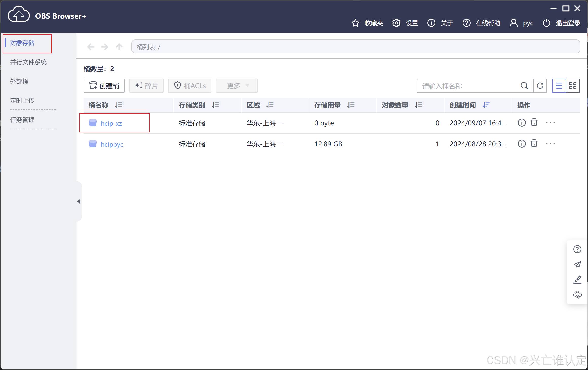This screenshot has height=370, width=588.
Task: Click paper plane feedback icon
Action: pyautogui.click(x=577, y=265)
